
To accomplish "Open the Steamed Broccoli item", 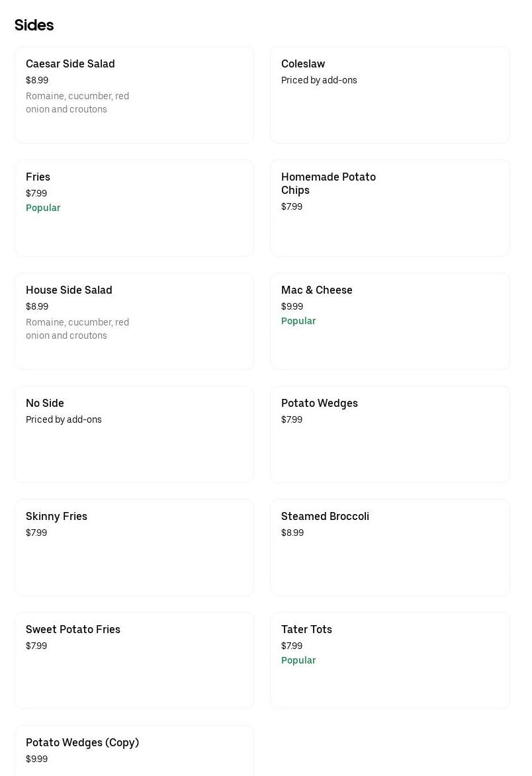I will tap(390, 547).
